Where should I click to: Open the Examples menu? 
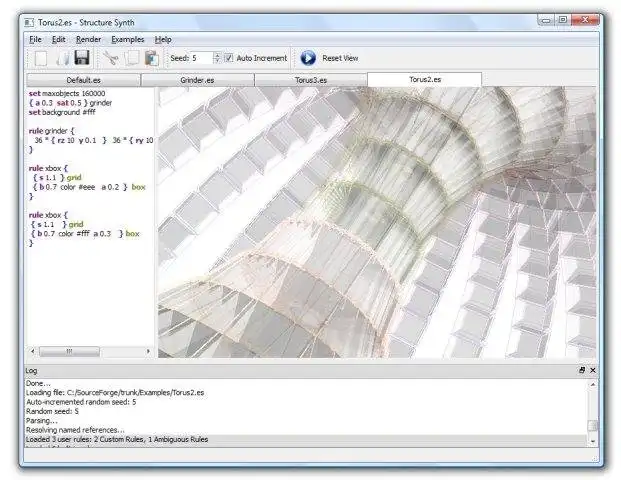coord(128,39)
